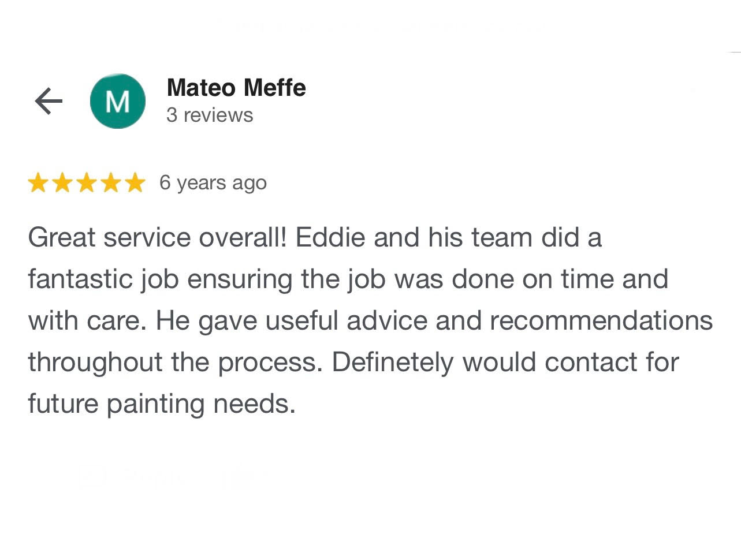Click the back arrow

[49, 102]
